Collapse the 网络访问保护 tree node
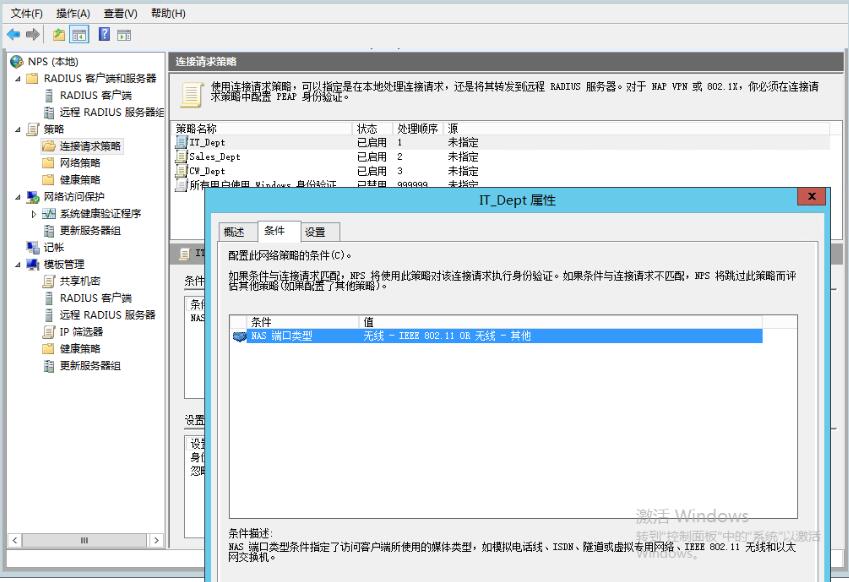Viewport: 849px width, 582px height. pos(18,197)
